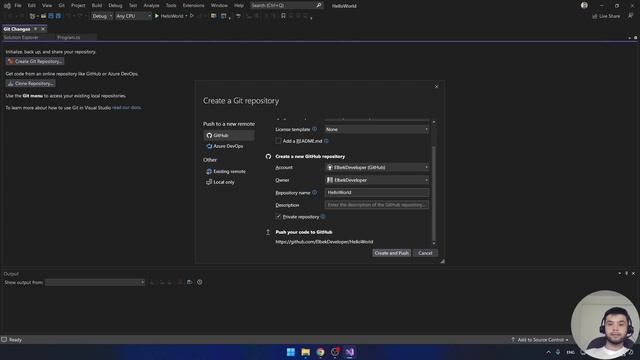Click the bookmark toolbar icon
Screen dimensions: 640x360
[x=283, y=16]
